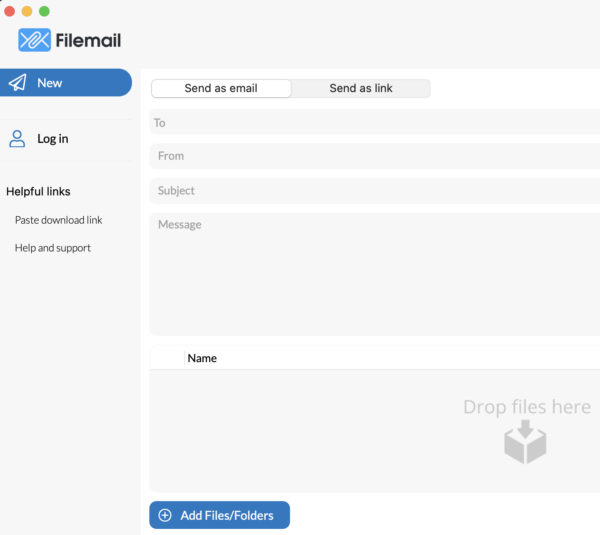Click the Name column header
This screenshot has height=535, width=600.
coord(202,358)
